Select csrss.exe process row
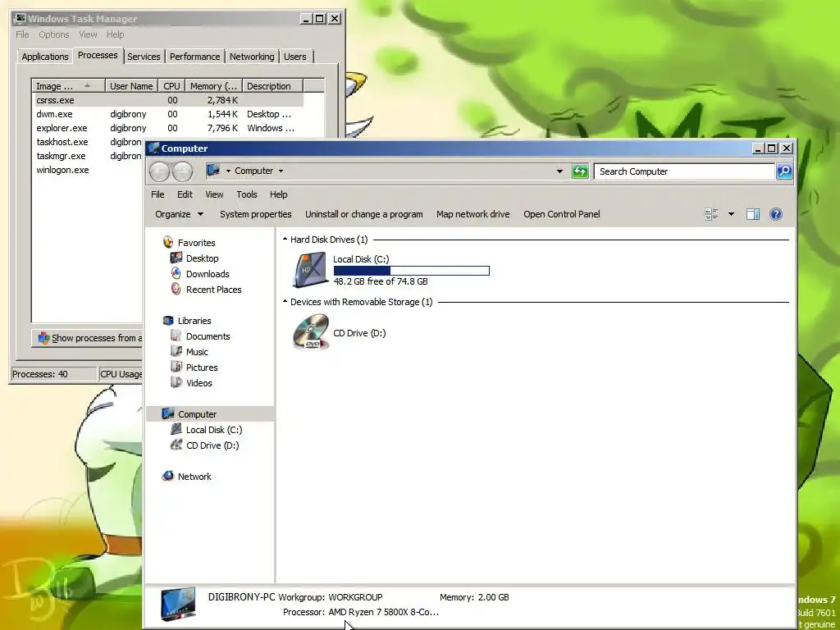Image resolution: width=840 pixels, height=630 pixels. pyautogui.click(x=168, y=100)
